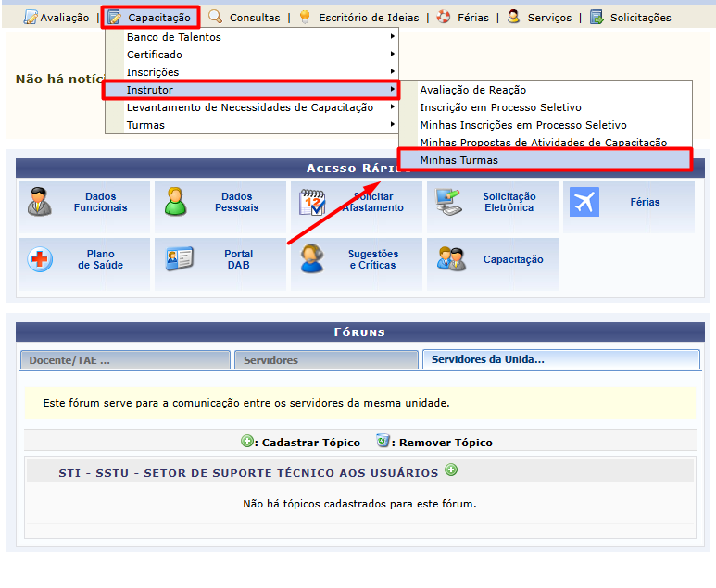The width and height of the screenshot is (716, 588).
Task: Select Minhas Propostas de Atividades de Capacitação
Action: click(x=546, y=143)
